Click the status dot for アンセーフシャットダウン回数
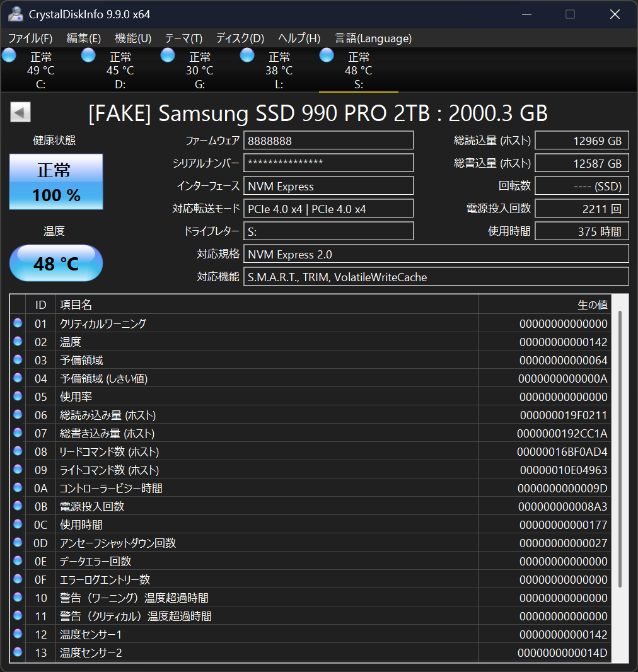This screenshot has width=638, height=672. point(18,543)
